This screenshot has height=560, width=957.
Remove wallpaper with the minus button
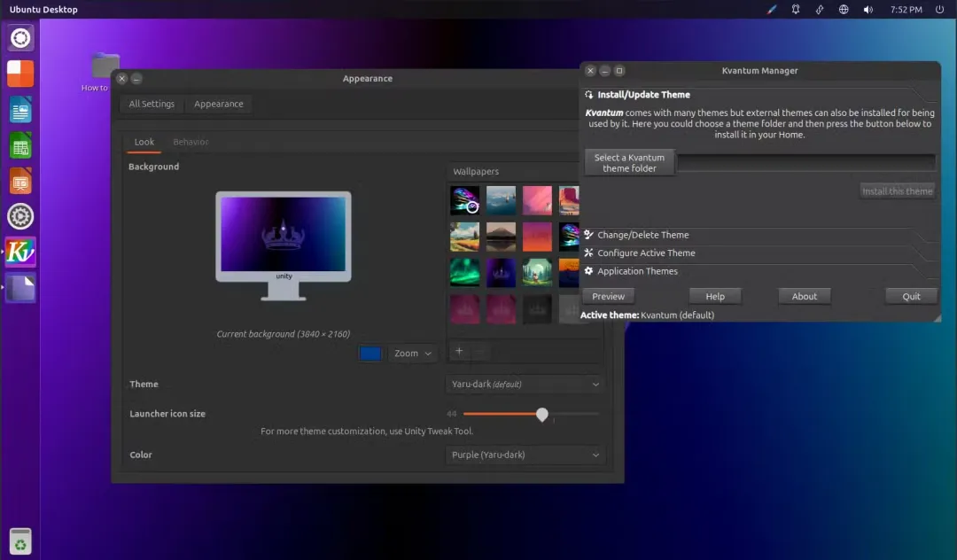(479, 352)
